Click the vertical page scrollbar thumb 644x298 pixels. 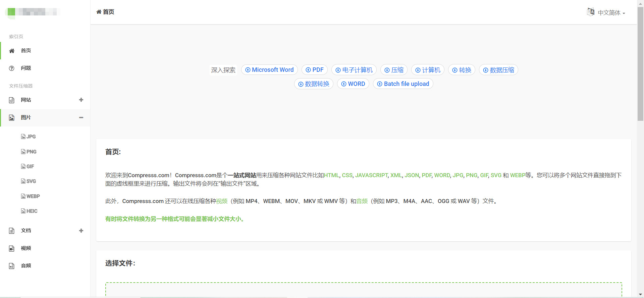tap(640, 64)
